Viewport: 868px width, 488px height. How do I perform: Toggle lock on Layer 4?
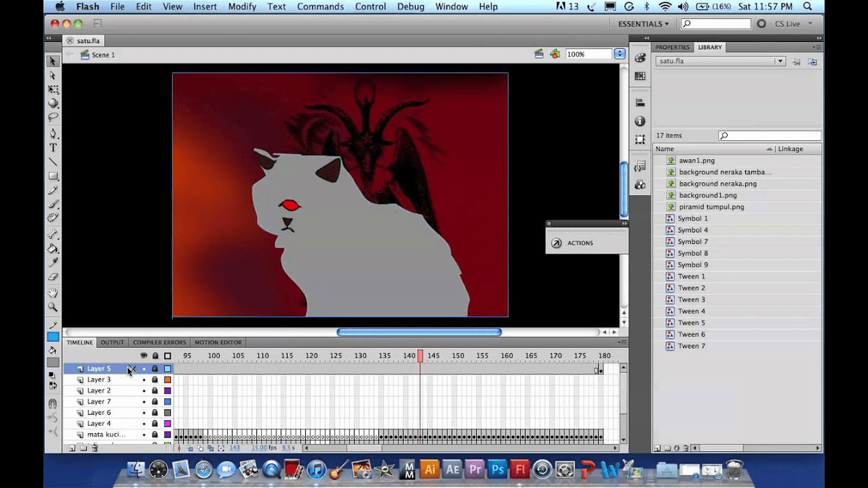point(155,424)
